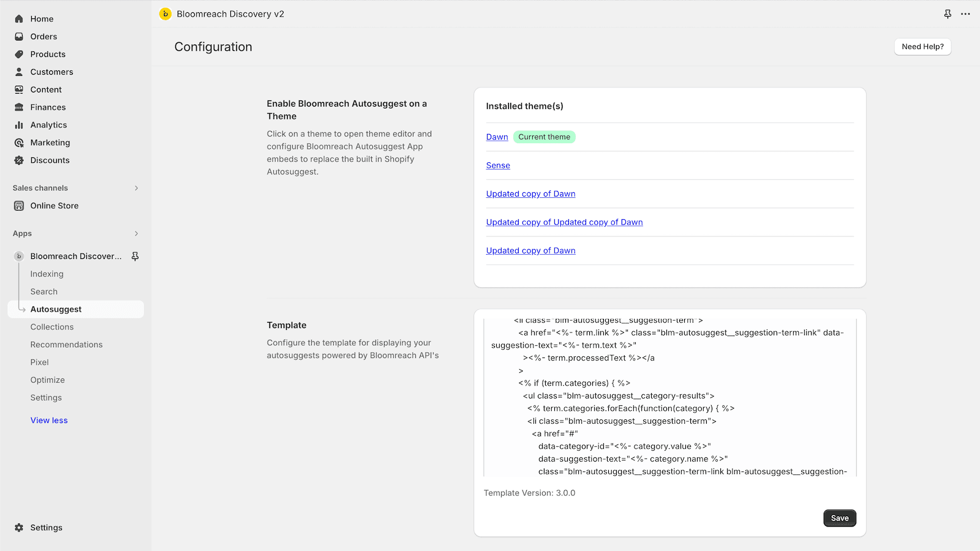This screenshot has height=551, width=980.
Task: Open Orders via its inbox icon
Action: click(19, 37)
